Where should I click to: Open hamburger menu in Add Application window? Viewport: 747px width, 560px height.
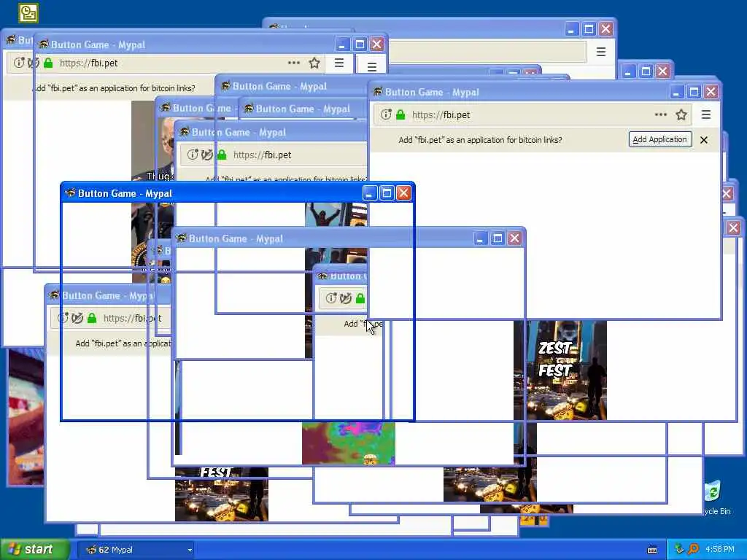706,114
